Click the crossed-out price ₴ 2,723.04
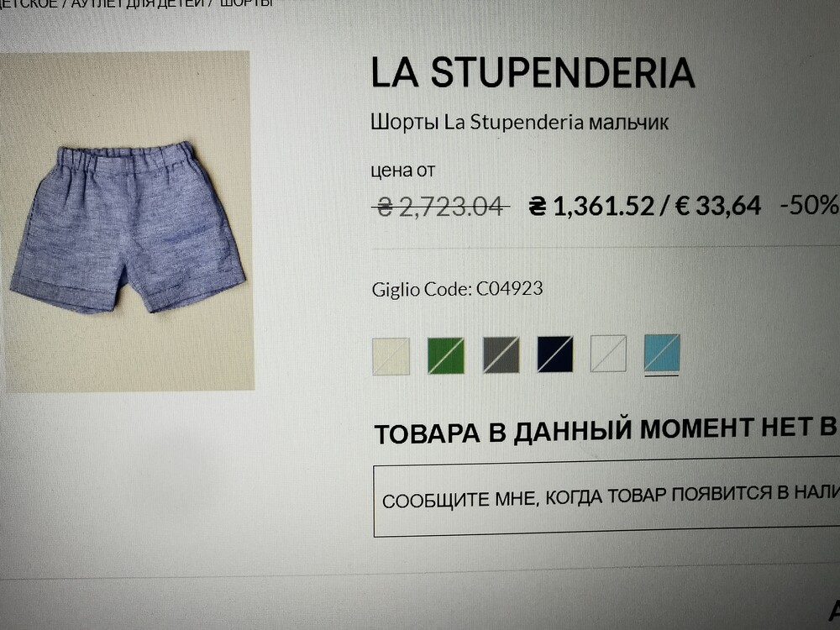This screenshot has width=840, height=630. pyautogui.click(x=440, y=207)
